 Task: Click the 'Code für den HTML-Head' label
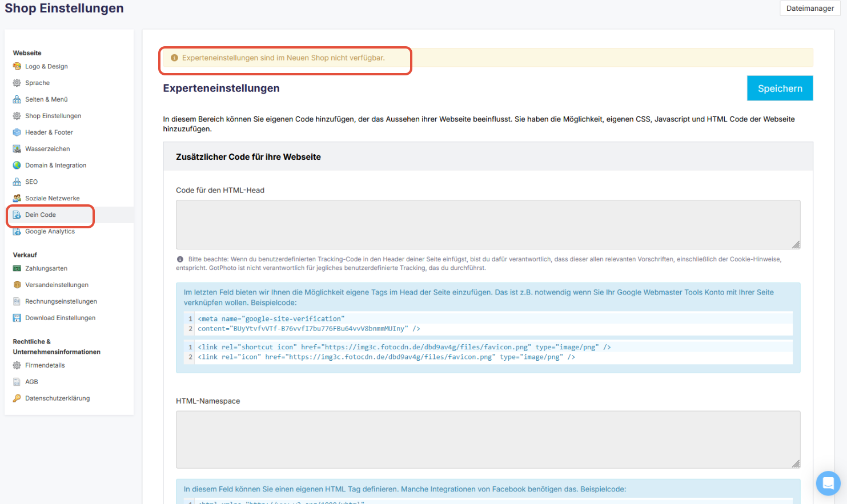tap(220, 190)
